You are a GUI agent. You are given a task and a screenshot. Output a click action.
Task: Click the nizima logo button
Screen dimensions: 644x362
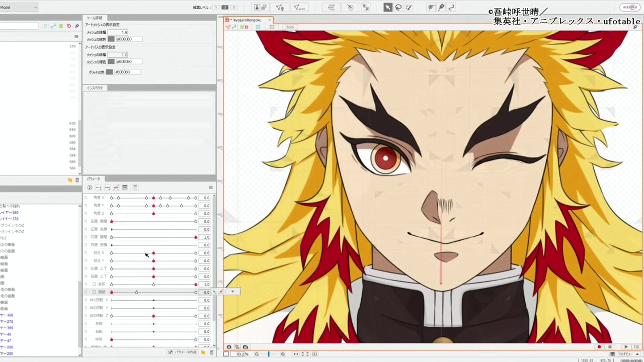(x=629, y=8)
